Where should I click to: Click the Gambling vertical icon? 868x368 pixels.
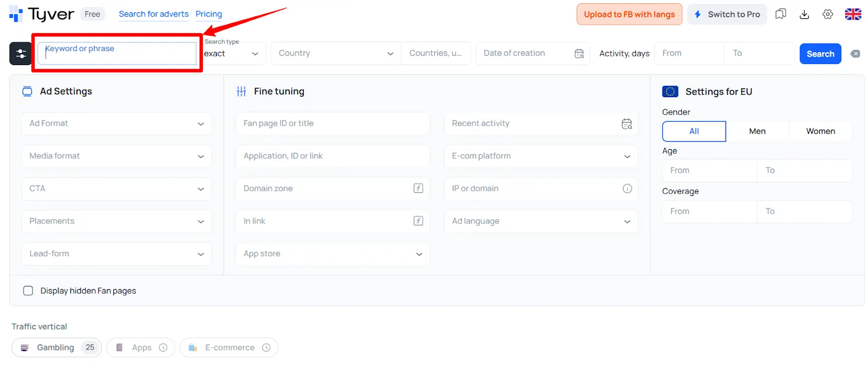coord(25,347)
